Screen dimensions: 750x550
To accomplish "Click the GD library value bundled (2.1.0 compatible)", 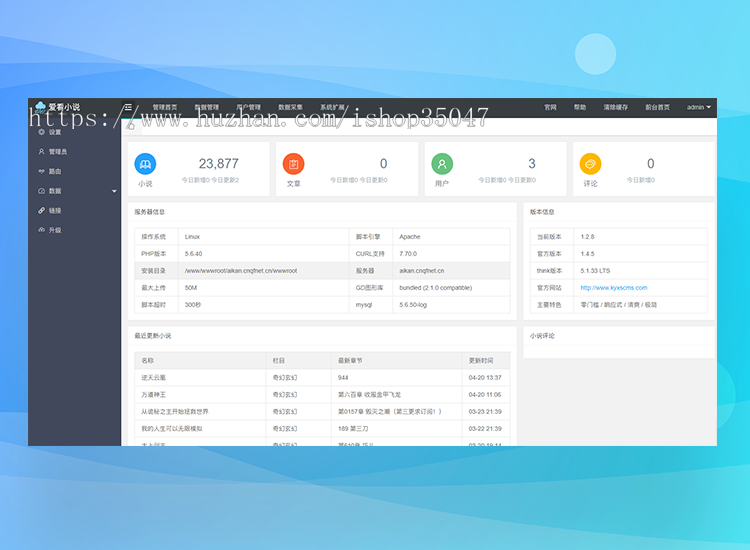I will (435, 288).
